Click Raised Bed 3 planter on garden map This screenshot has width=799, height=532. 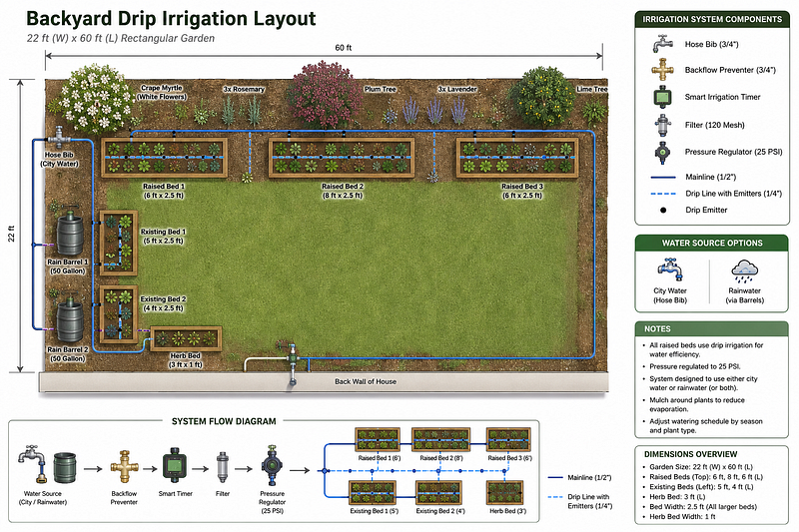click(x=517, y=158)
